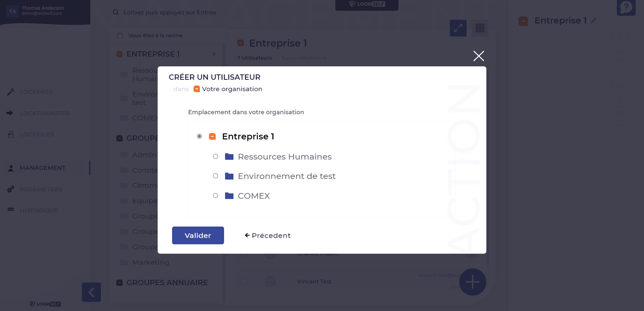Screen dimensions: 644x311
Task: Click the search field Ecrivez puis appuyez
Action: 170,12
